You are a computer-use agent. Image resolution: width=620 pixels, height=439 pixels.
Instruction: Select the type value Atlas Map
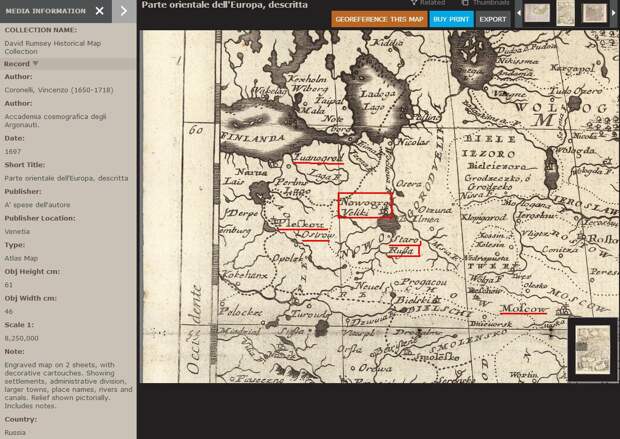[21, 258]
